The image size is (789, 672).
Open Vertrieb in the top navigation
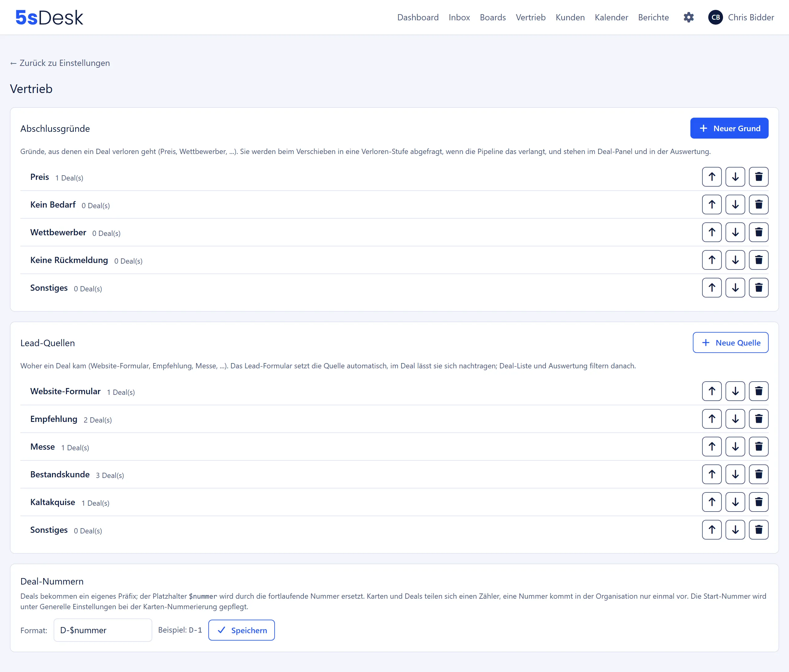point(530,18)
